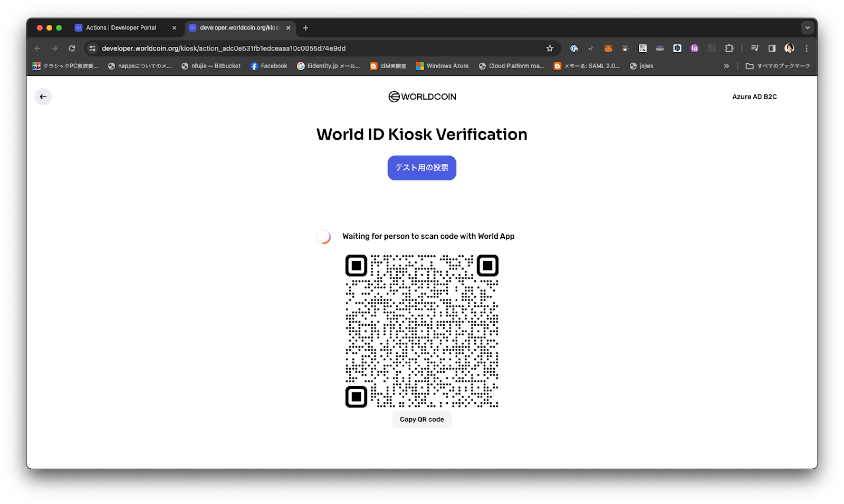Click the World ID Kiosk Verification heading
Image resolution: width=844 pixels, height=504 pixels.
[422, 134]
